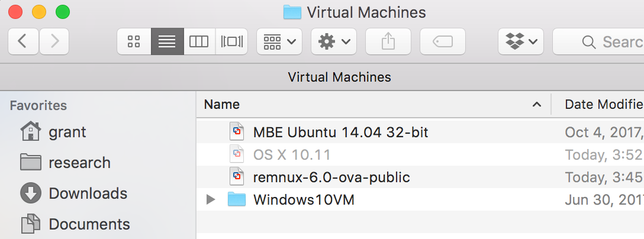Click the Favorites sidebar heading
Image resolution: width=644 pixels, height=239 pixels.
(x=38, y=105)
